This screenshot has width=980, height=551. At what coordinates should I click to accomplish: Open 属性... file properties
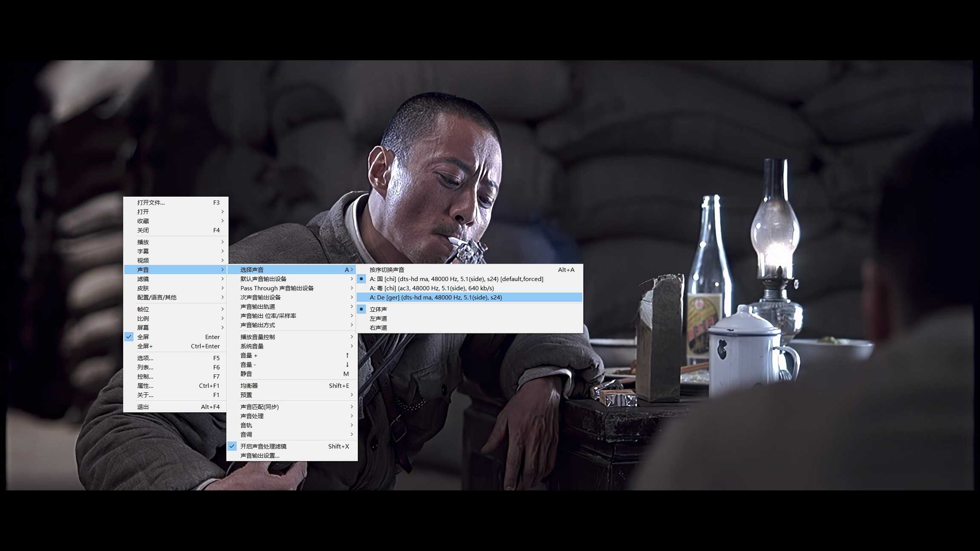(x=176, y=386)
